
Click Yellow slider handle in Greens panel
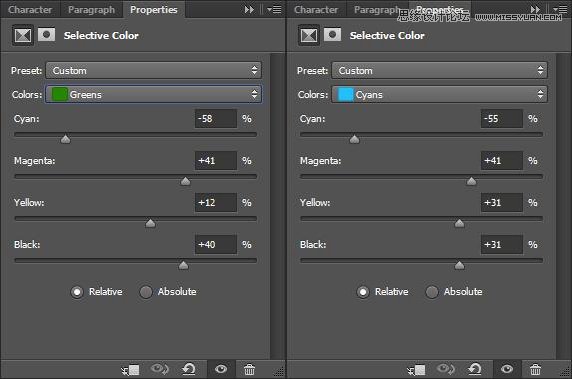[x=150, y=223]
